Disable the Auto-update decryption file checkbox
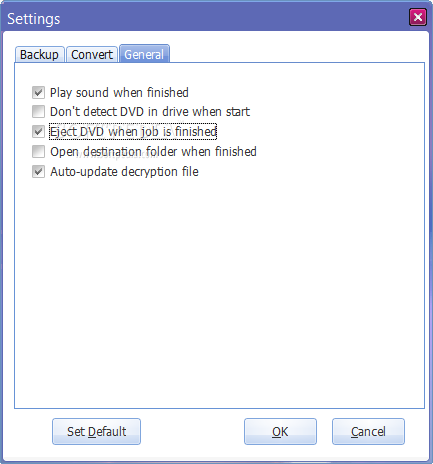Image resolution: width=433 pixels, height=464 pixels. pyautogui.click(x=38, y=172)
